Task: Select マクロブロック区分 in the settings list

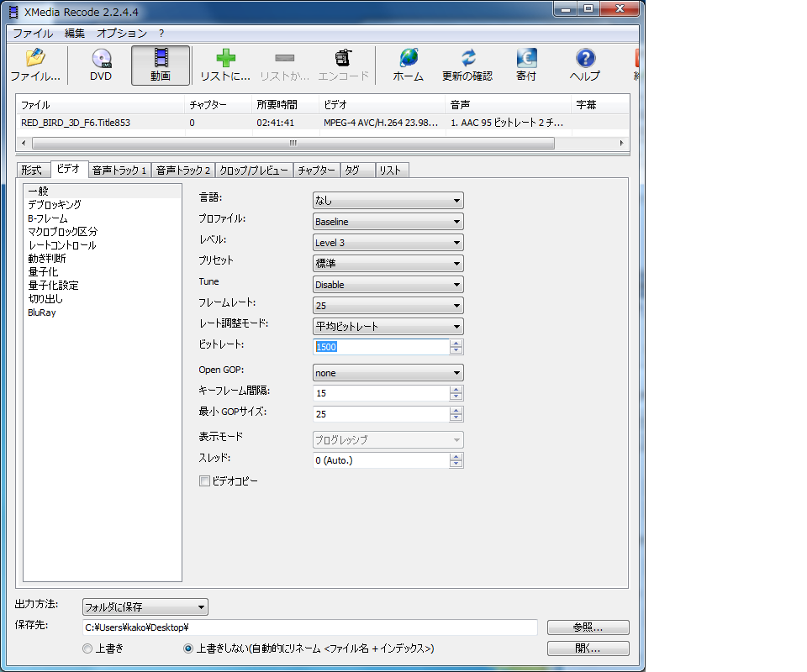Action: [x=63, y=232]
